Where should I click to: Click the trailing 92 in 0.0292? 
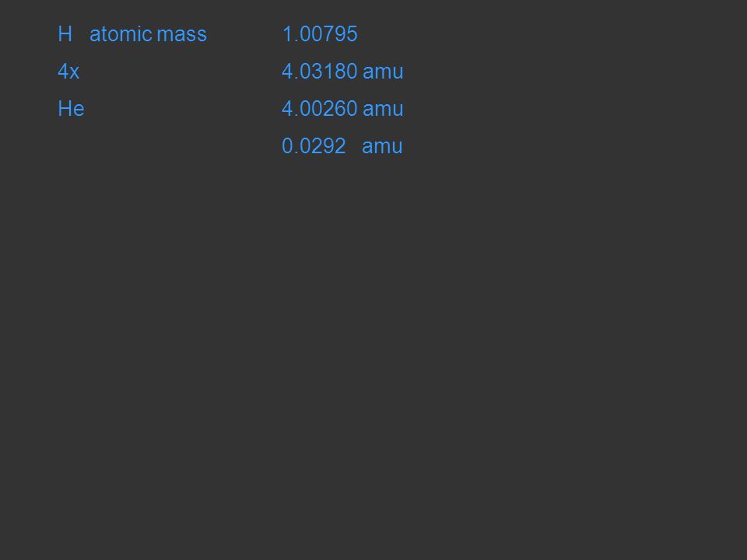pos(335,145)
